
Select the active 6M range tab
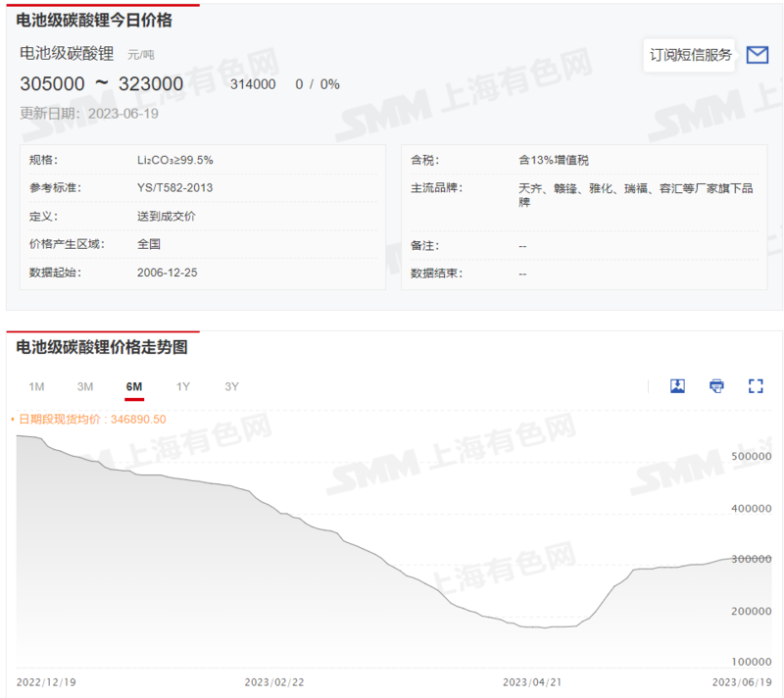pyautogui.click(x=134, y=386)
